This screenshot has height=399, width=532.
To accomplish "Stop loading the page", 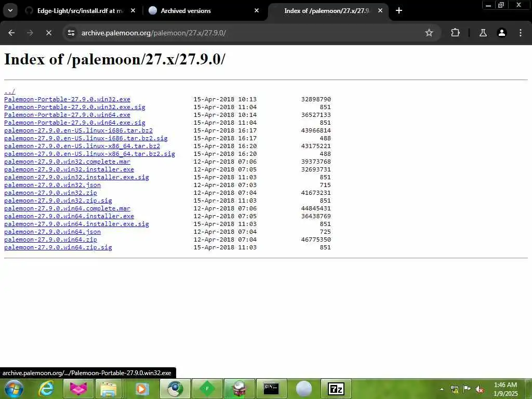I will coord(48,33).
